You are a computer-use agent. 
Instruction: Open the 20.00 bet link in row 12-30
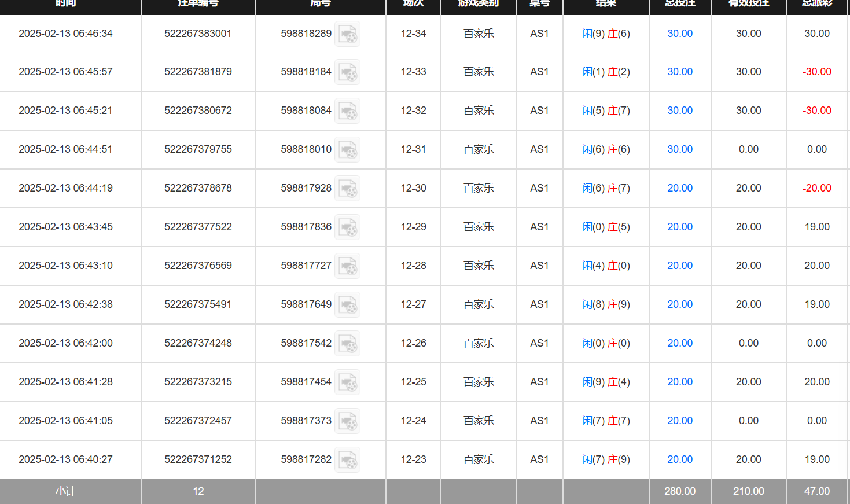680,188
